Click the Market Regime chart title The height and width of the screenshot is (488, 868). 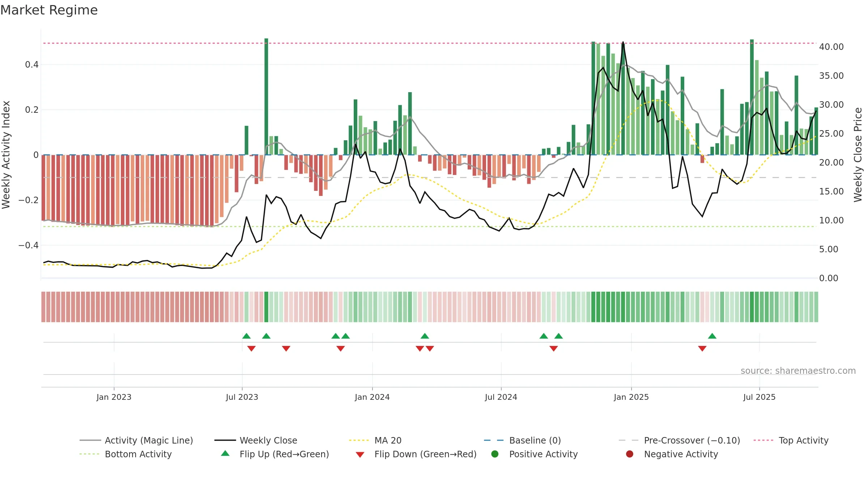tap(49, 10)
